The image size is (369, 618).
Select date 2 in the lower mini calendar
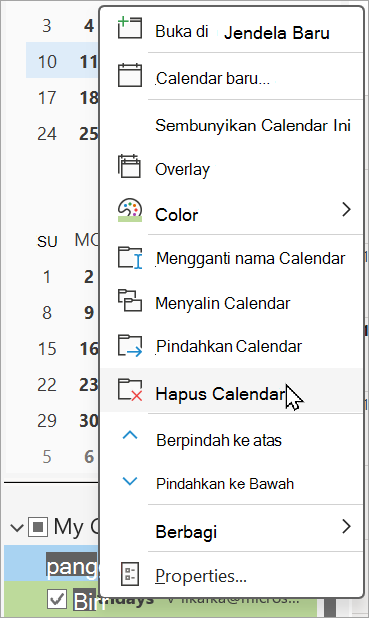coord(89,277)
